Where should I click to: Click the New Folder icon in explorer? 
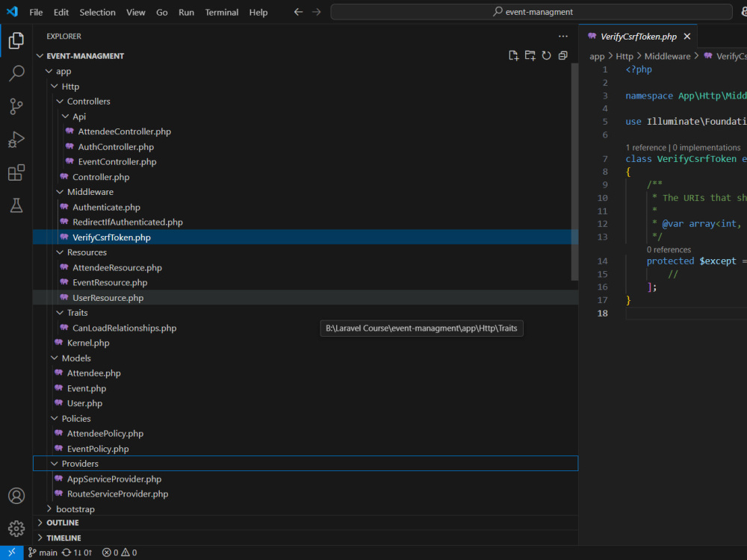[530, 56]
